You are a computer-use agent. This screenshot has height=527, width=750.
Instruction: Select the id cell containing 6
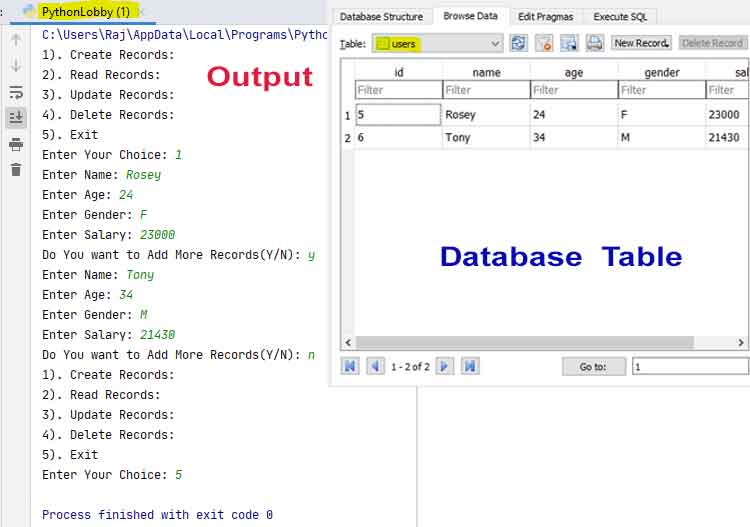[x=398, y=138]
